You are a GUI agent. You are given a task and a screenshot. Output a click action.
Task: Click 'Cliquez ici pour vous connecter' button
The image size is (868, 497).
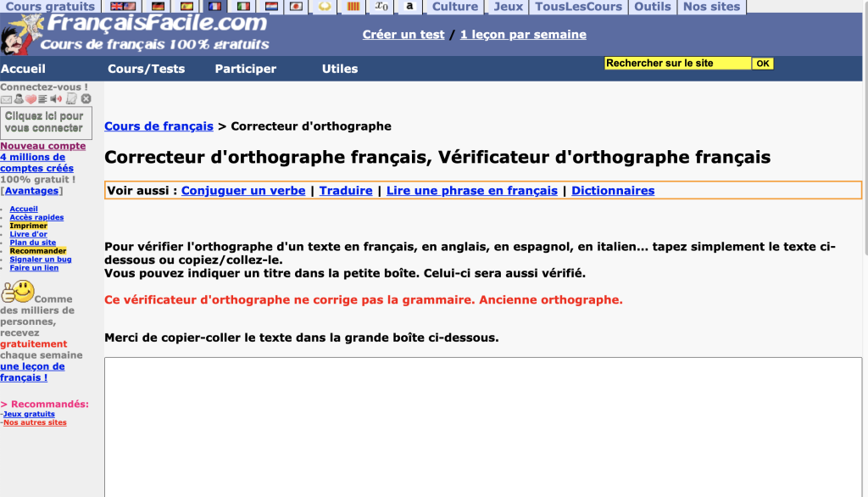46,122
